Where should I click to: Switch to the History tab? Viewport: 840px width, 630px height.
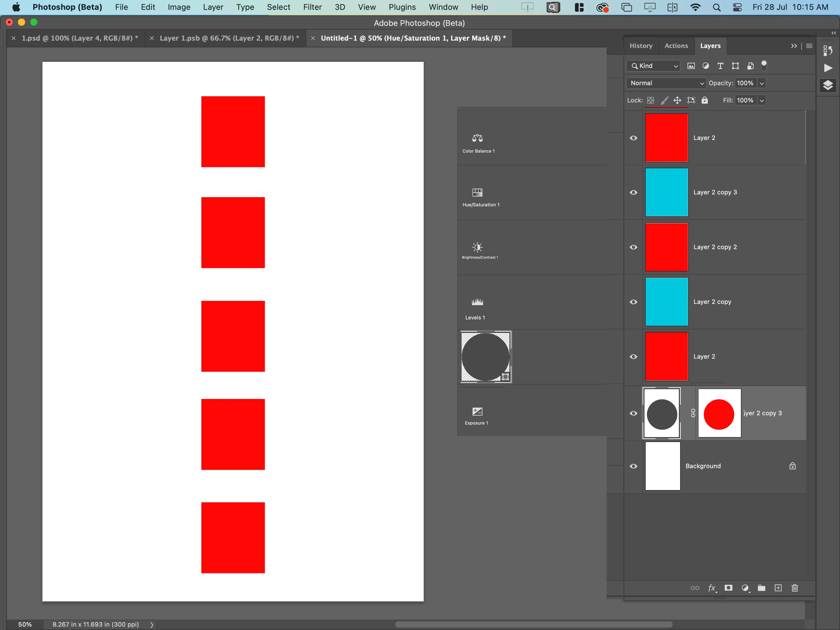pos(641,46)
